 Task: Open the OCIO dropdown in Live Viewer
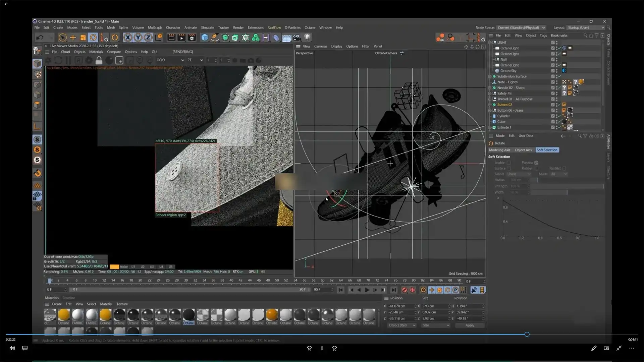click(x=170, y=60)
